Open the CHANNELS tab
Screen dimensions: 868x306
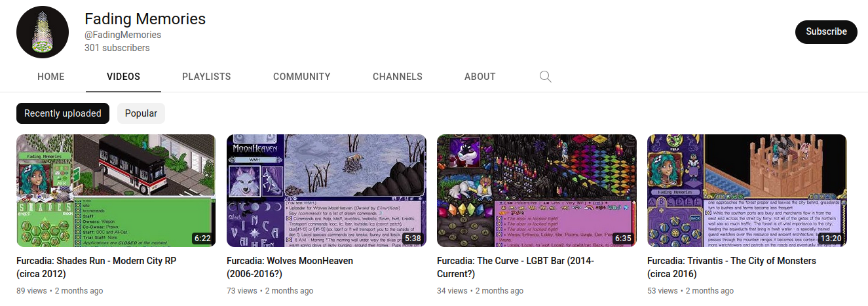point(398,77)
